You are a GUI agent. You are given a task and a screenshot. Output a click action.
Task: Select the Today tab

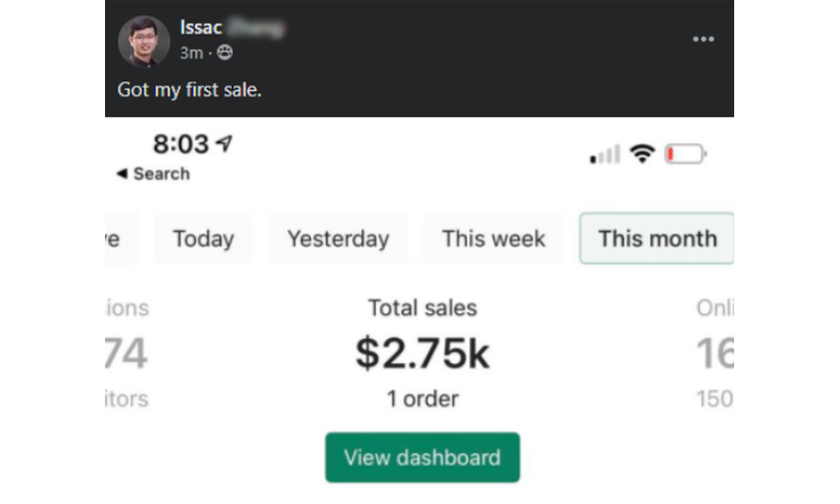coord(203,239)
